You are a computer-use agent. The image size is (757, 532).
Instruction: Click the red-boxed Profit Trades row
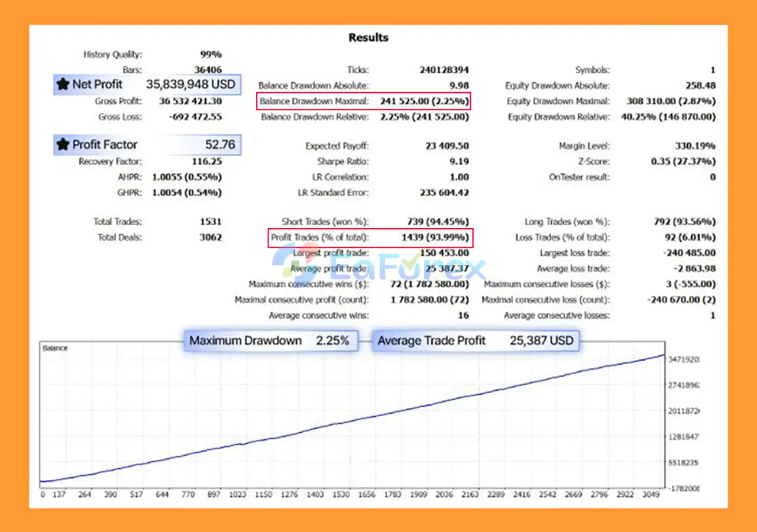point(371,238)
